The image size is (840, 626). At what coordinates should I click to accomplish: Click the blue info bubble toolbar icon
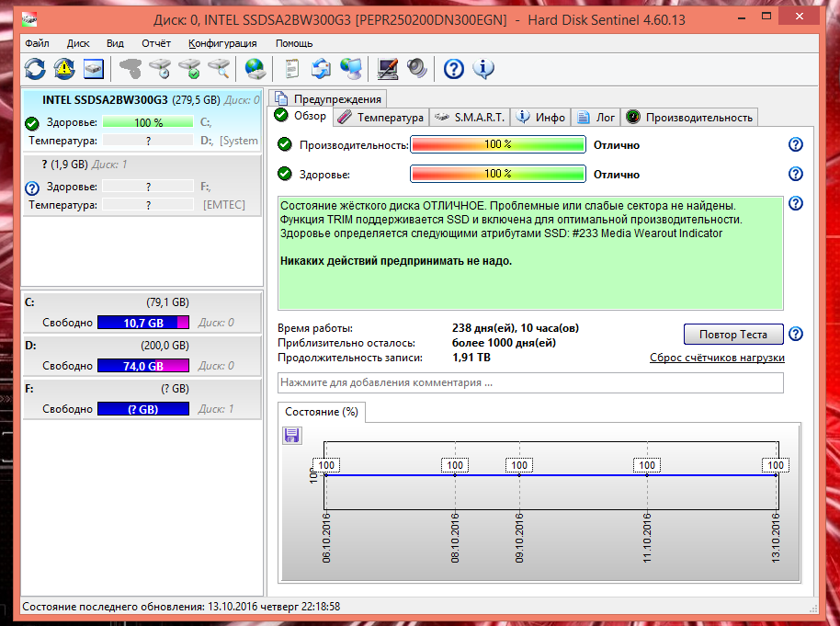pos(482,68)
